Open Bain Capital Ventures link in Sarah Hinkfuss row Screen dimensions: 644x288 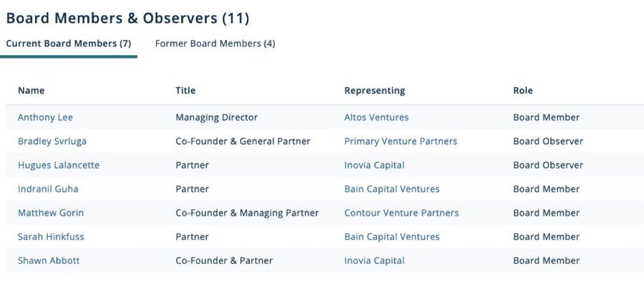(392, 237)
